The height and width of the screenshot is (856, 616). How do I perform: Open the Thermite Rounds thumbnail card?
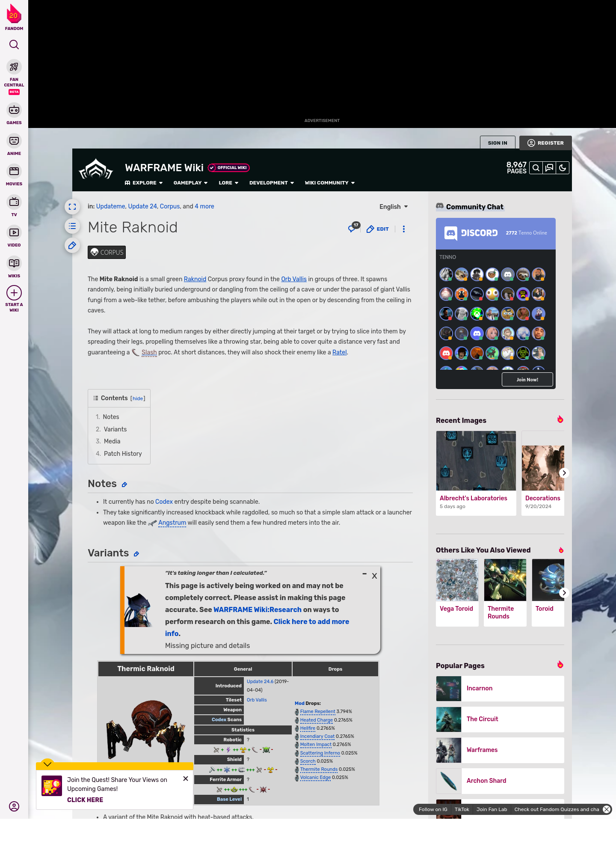coord(505,593)
